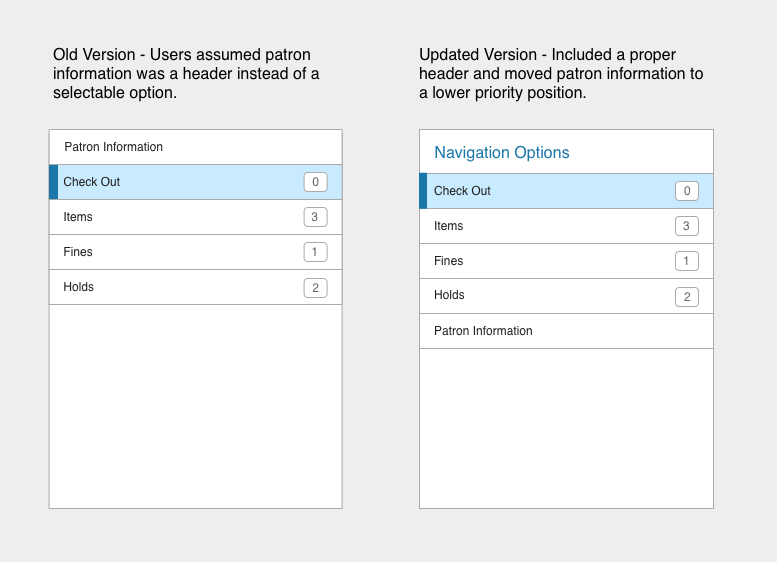Click the 0 count badge in old version
The image size is (777, 562).
pyautogui.click(x=315, y=182)
